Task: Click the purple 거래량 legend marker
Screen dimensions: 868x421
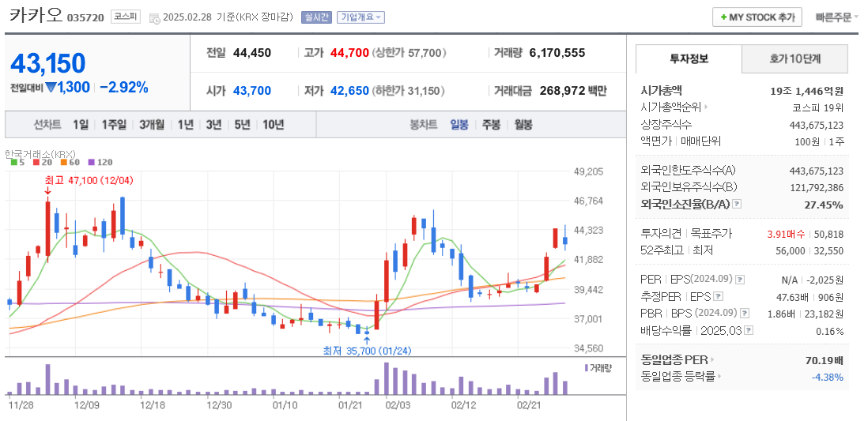Action: [x=587, y=368]
